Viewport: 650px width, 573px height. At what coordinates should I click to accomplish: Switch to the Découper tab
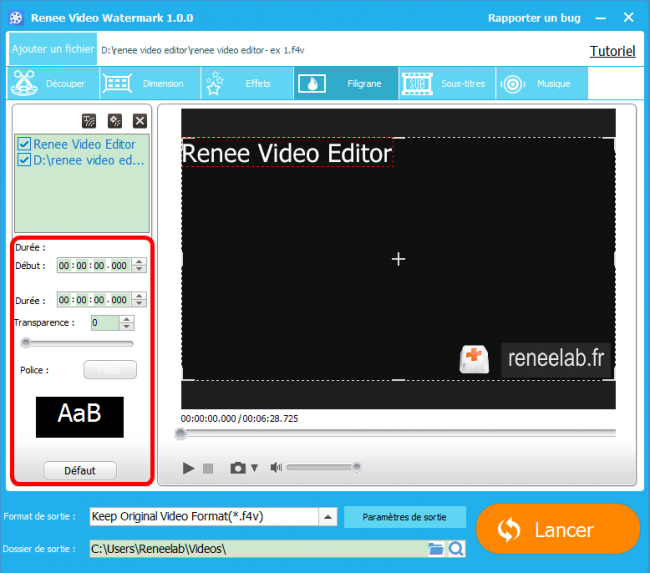[x=53, y=83]
